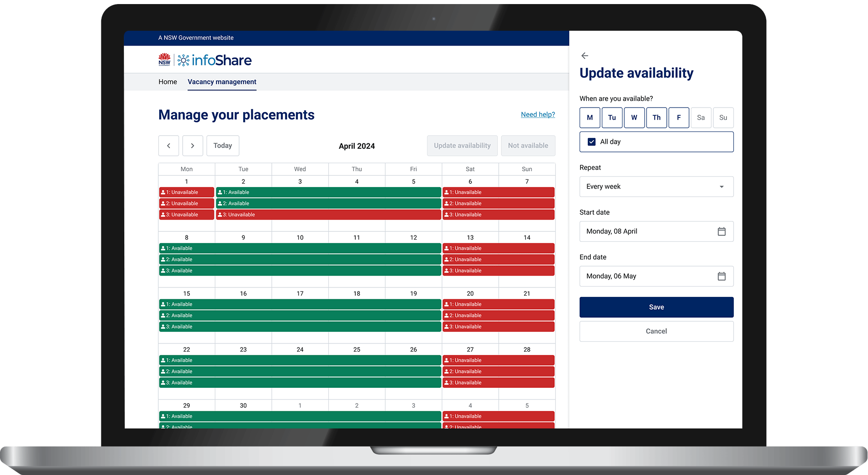Open the Need help? link

pos(538,114)
